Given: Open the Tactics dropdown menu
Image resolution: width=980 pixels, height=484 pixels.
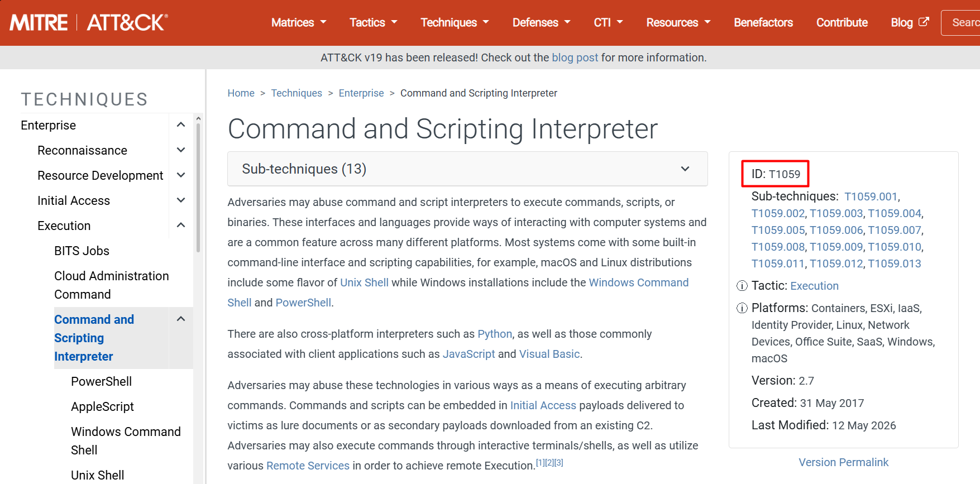Looking at the screenshot, I should (x=373, y=22).
